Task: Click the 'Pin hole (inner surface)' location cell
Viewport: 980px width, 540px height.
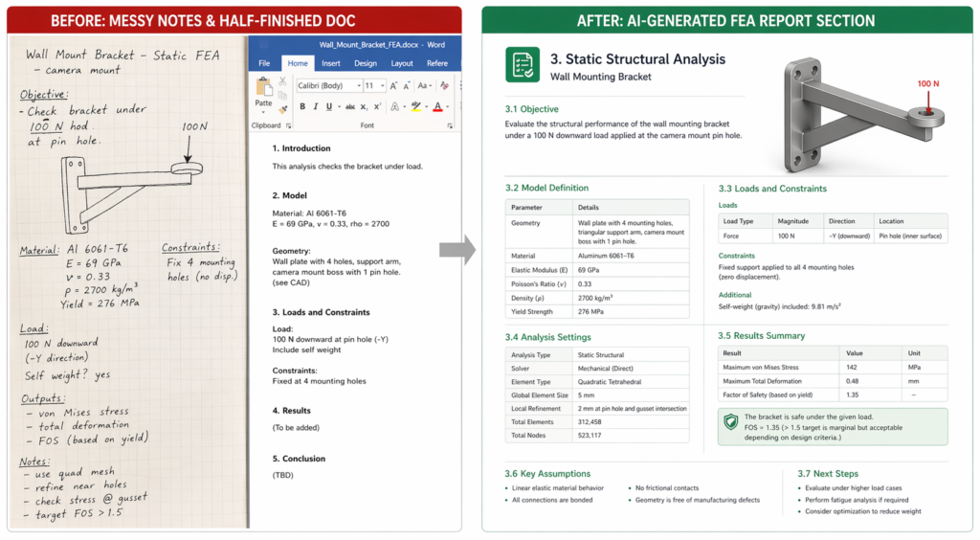Action: tap(910, 236)
